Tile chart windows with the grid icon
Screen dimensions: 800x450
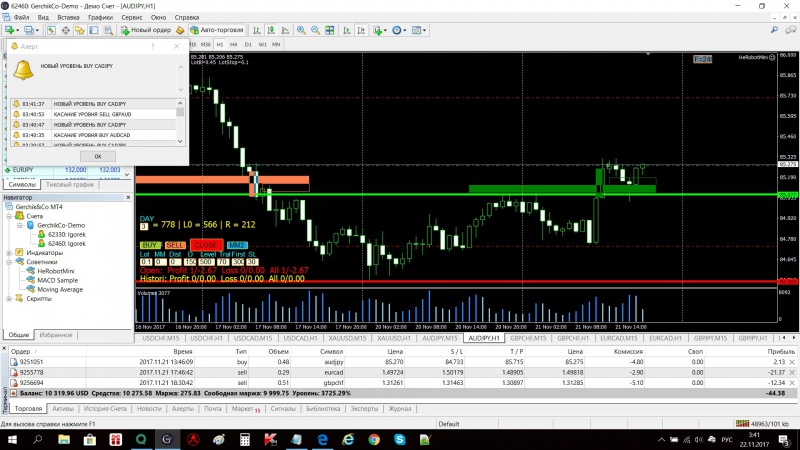pyautogui.click(x=330, y=30)
